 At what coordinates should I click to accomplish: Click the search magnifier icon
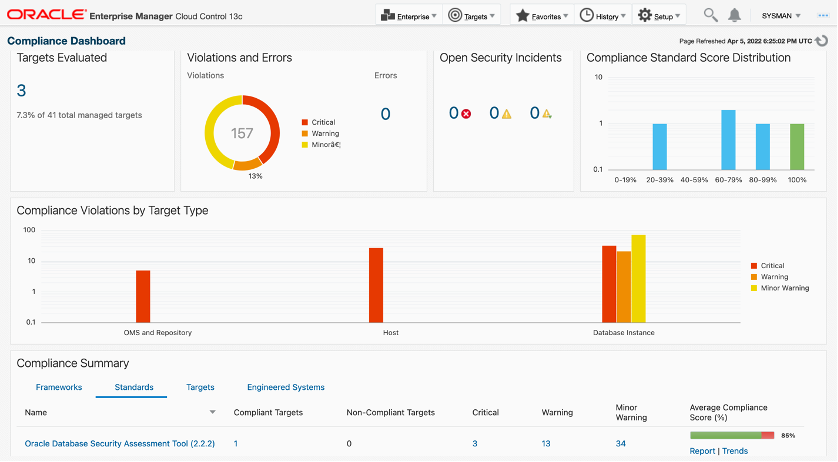pos(711,15)
